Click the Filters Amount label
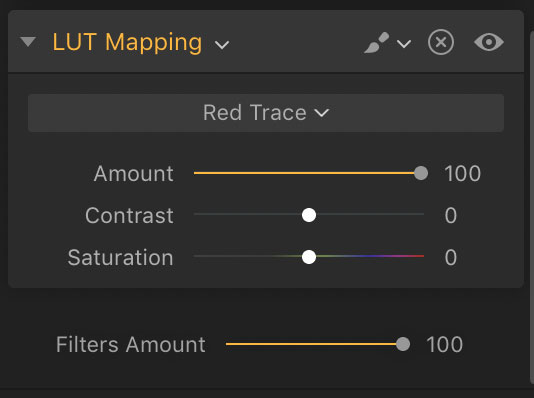Image resolution: width=534 pixels, height=398 pixels. (x=131, y=345)
